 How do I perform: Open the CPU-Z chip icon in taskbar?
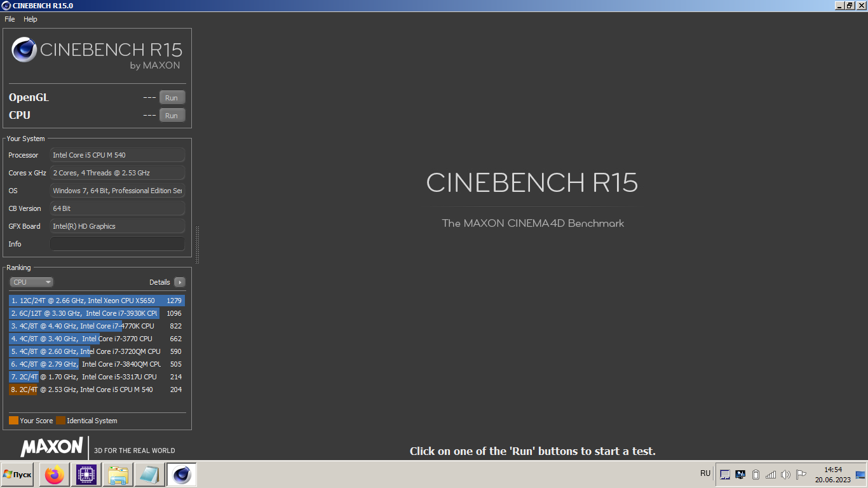click(86, 475)
